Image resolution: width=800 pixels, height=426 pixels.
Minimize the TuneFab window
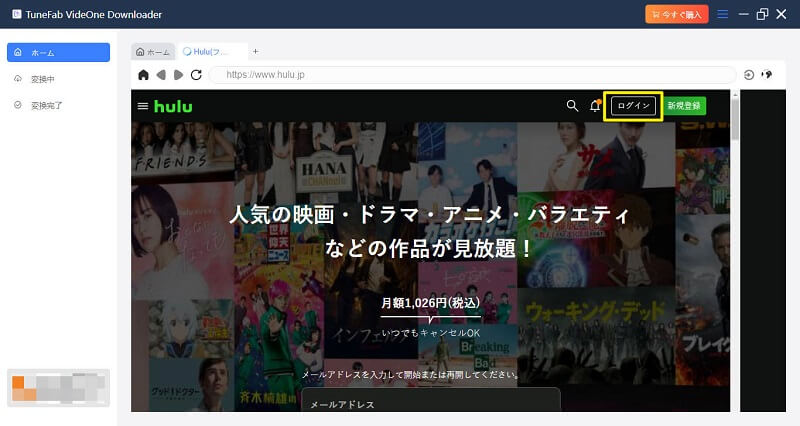[x=744, y=14]
